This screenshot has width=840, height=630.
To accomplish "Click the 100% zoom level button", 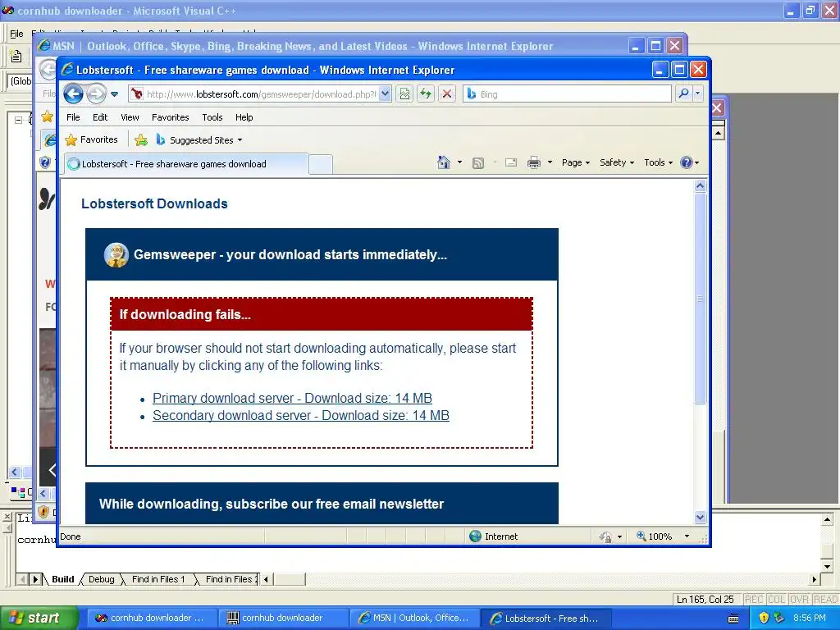I will 654,536.
